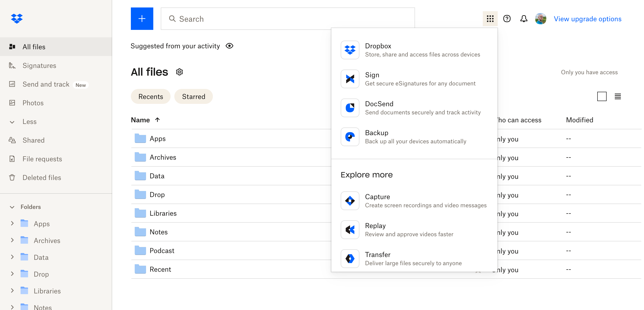
Task: Expand Drop folder in sidebar tree
Action: (12, 274)
